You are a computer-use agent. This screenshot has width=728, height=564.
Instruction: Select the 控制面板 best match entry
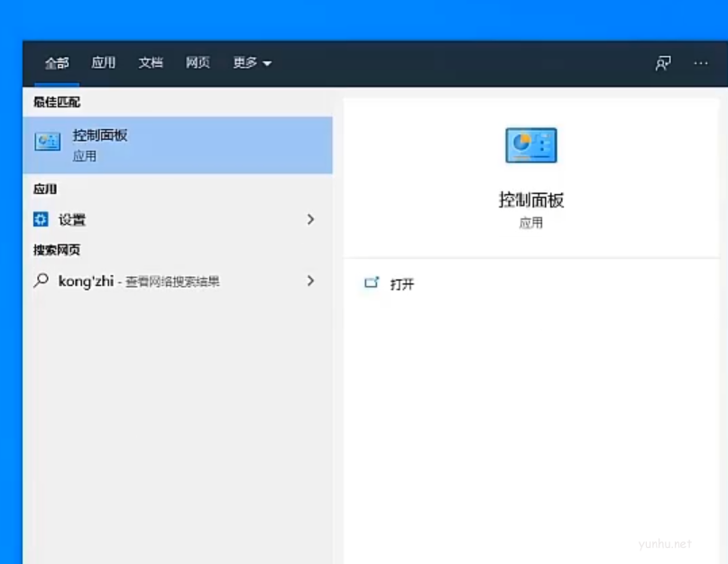[135, 142]
